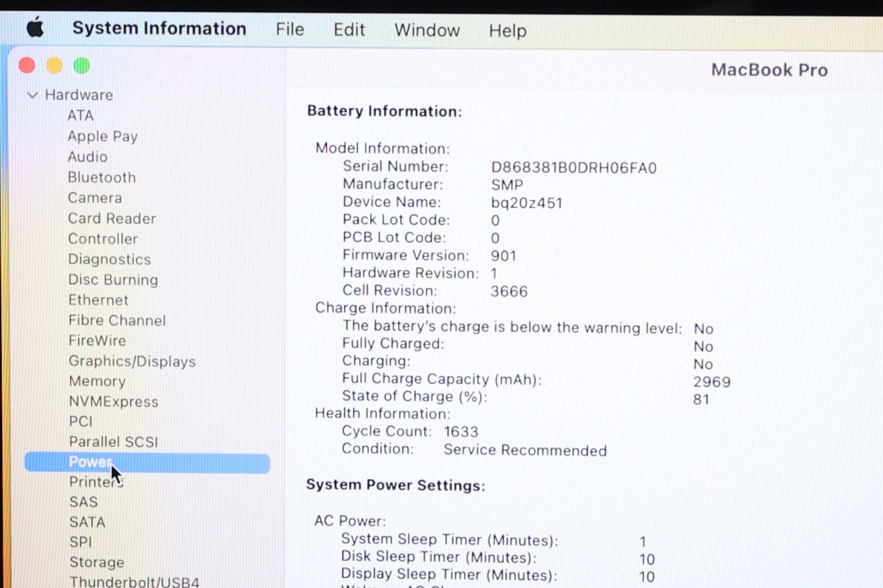Choose Apple Pay from hardware list
This screenshot has height=588, width=883.
102,136
